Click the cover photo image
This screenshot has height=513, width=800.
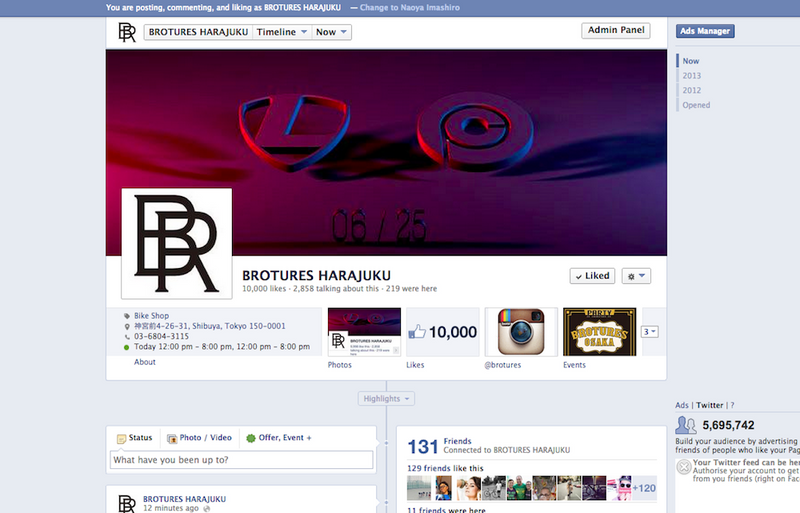(x=386, y=153)
